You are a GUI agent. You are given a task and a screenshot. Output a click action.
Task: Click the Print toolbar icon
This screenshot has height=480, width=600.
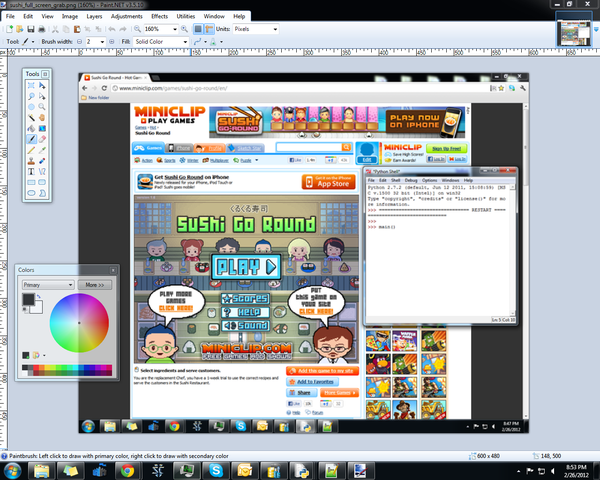coord(42,29)
